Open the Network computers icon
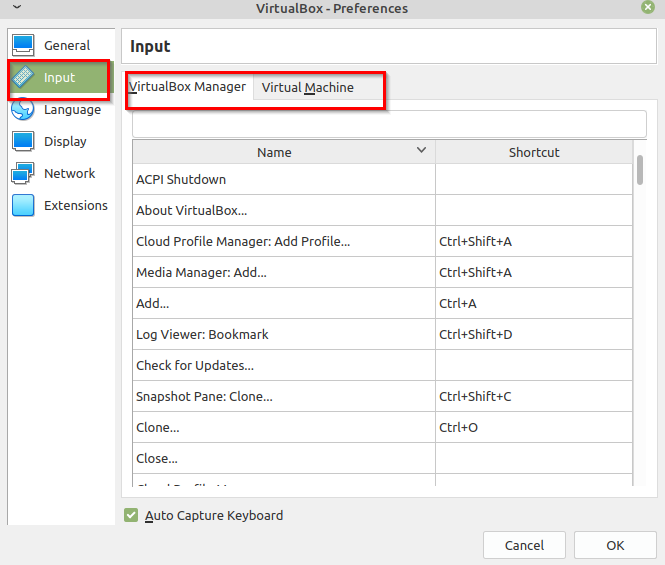Screen dimensions: 665x565 pyautogui.click(x=23, y=173)
